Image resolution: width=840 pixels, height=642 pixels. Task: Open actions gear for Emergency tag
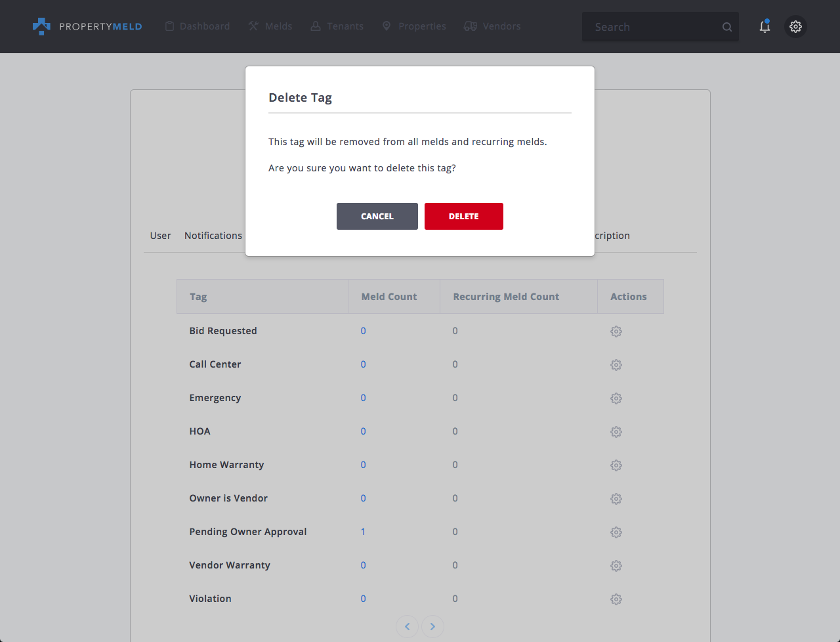click(616, 398)
